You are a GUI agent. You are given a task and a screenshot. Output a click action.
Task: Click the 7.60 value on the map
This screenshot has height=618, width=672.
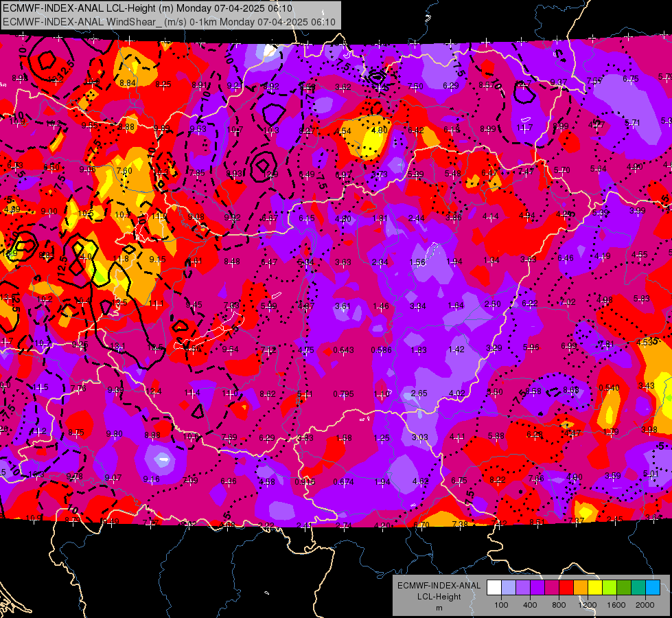click(x=124, y=171)
